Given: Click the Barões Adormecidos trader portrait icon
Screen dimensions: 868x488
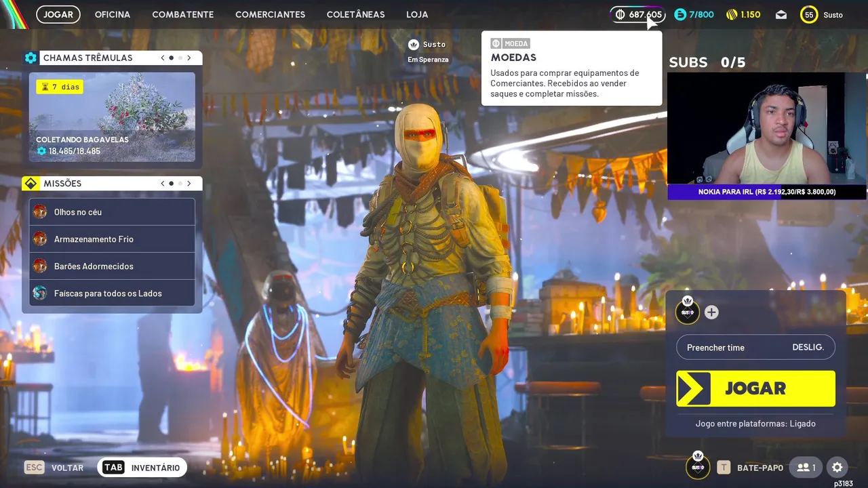Looking at the screenshot, I should [x=40, y=266].
